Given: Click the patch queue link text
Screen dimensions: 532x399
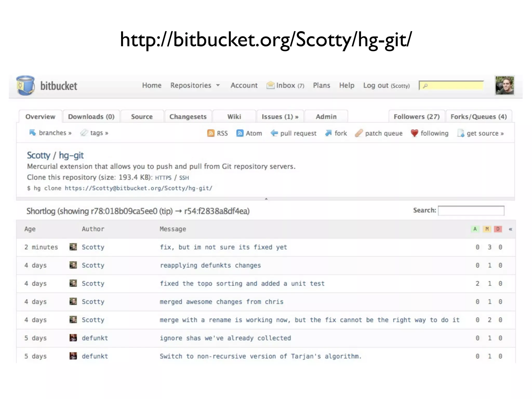Looking at the screenshot, I should 384,133.
